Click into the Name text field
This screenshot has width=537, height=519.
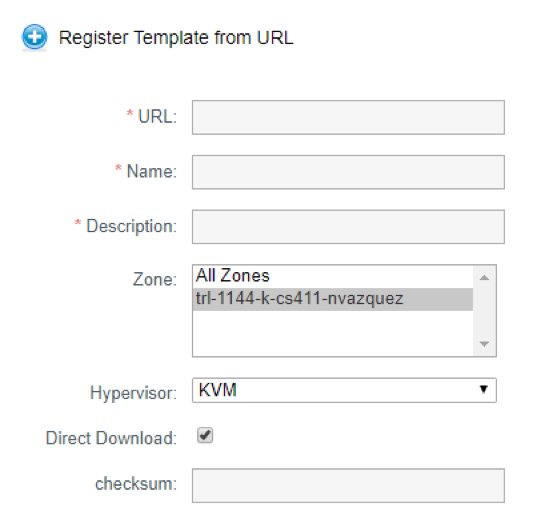348,172
